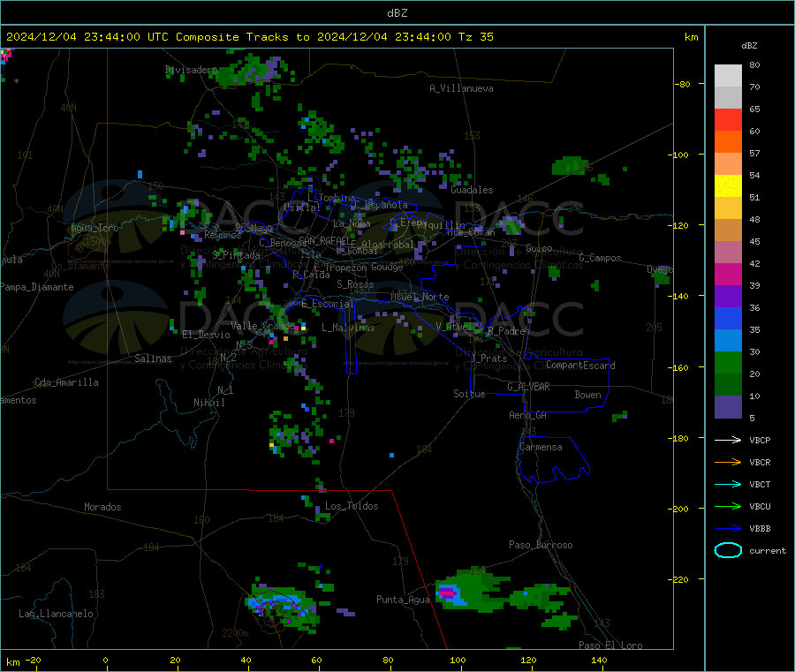Click the 100 km tick on horizontal axis
The image size is (795, 672).
coord(458,660)
